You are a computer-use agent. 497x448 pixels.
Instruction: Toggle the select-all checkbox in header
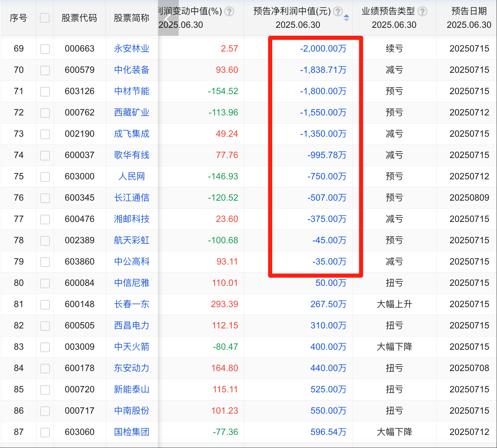click(x=45, y=18)
